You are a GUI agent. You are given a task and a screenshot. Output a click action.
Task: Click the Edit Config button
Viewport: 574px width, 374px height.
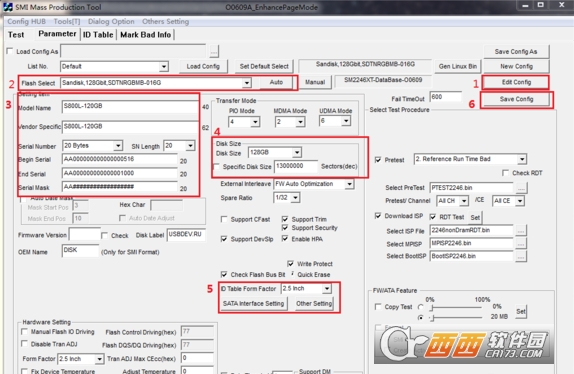click(x=516, y=82)
